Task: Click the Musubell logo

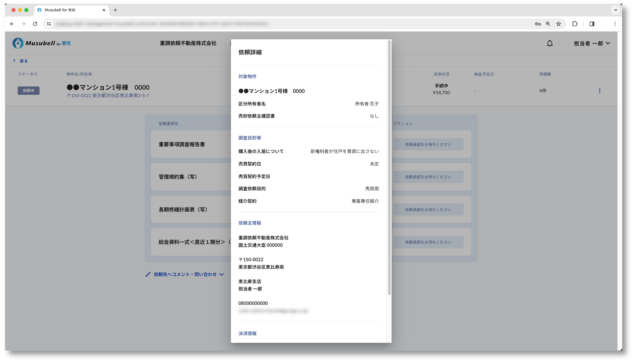Action: pyautogui.click(x=41, y=43)
